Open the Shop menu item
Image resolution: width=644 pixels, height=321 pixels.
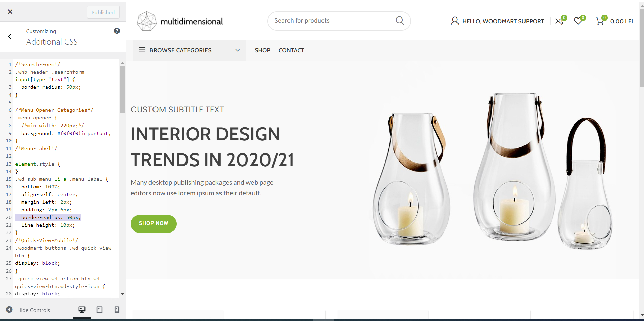coord(262,50)
